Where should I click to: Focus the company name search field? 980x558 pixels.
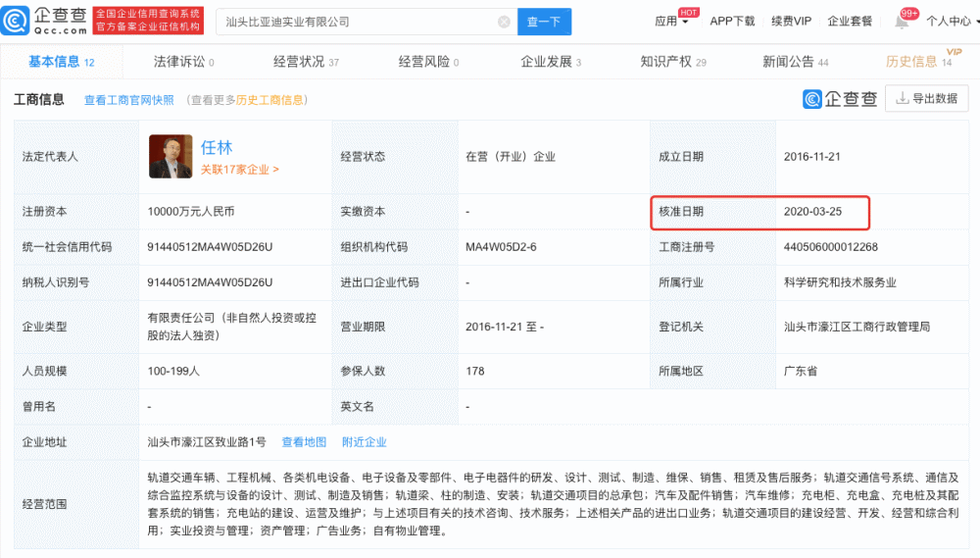point(367,22)
